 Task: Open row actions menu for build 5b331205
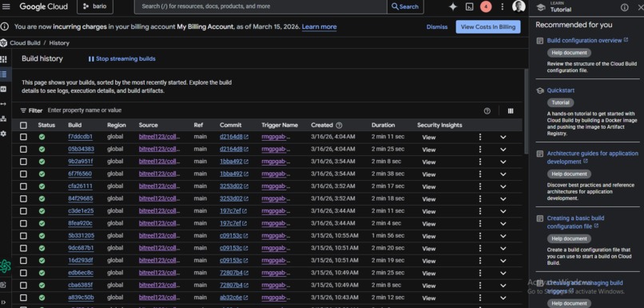479,236
